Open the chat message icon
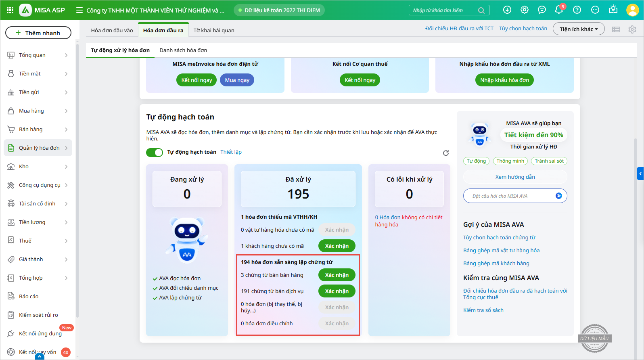The width and height of the screenshot is (644, 360). 542,10
